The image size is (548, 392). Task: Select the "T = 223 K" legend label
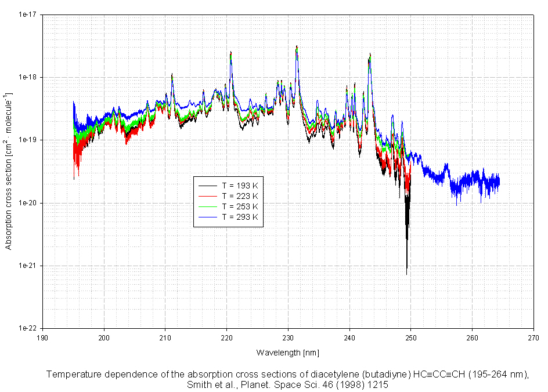(240, 196)
